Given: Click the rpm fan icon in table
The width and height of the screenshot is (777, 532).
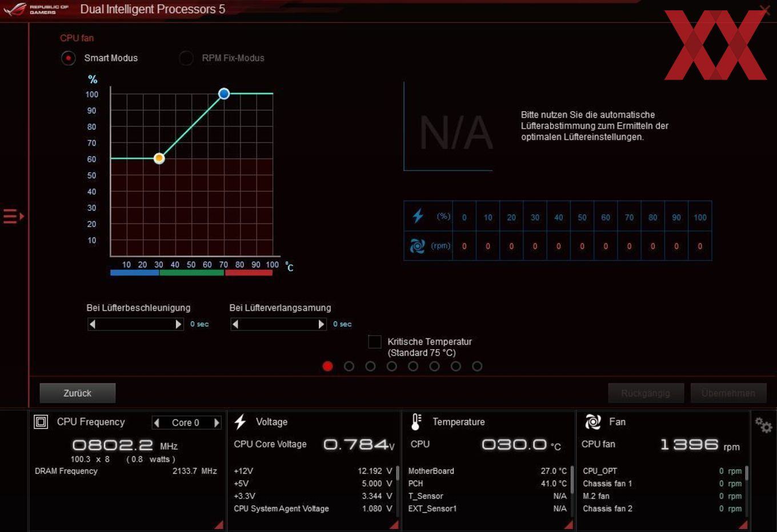Looking at the screenshot, I should [x=418, y=246].
